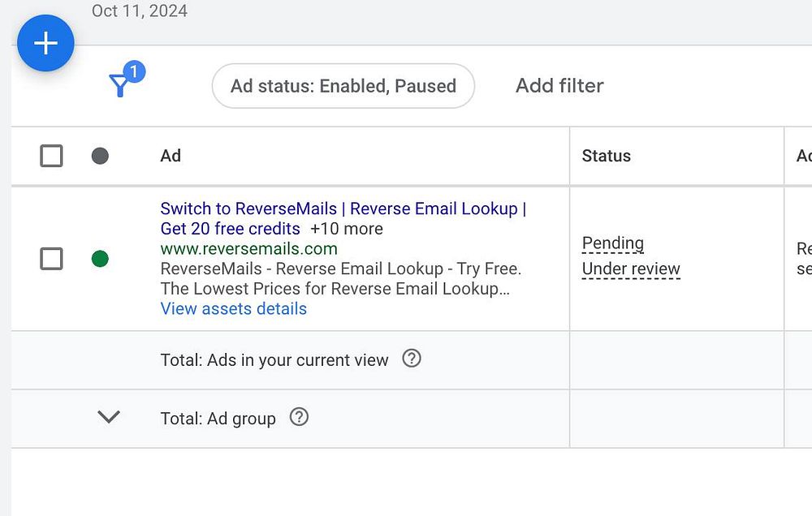Click the Oct 11, 2024 date text
Image resolution: width=812 pixels, height=516 pixels.
coord(140,11)
